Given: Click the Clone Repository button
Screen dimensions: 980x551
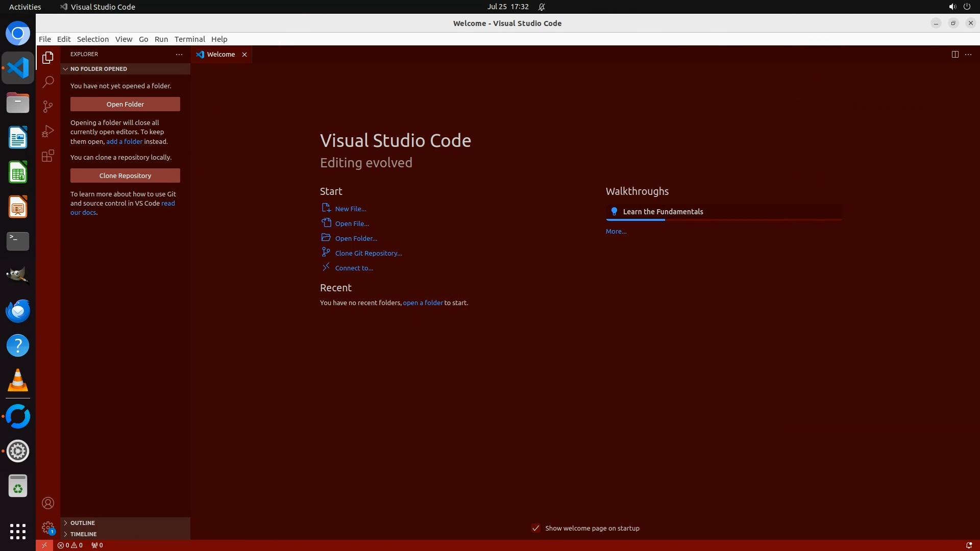Looking at the screenshot, I should pyautogui.click(x=125, y=176).
